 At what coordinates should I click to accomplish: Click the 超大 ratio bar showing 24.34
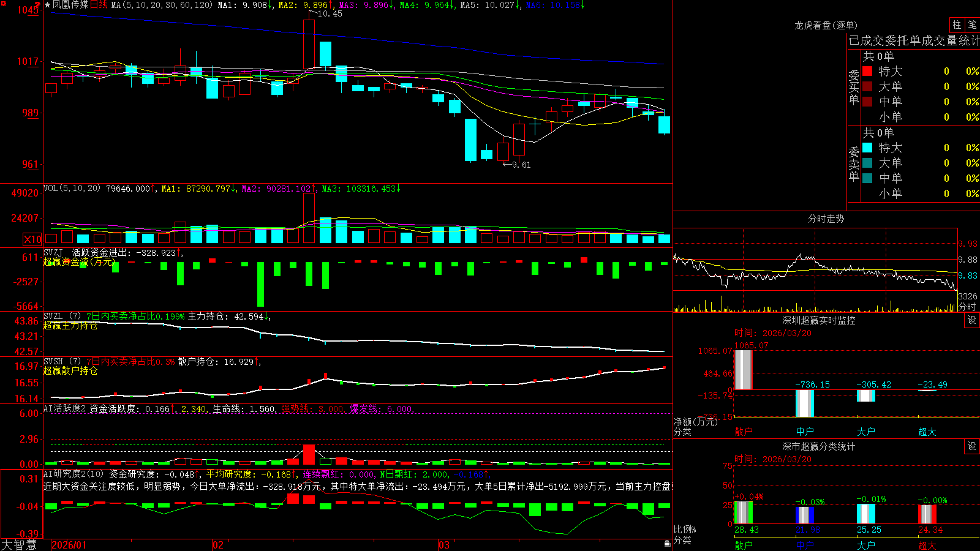click(x=927, y=514)
